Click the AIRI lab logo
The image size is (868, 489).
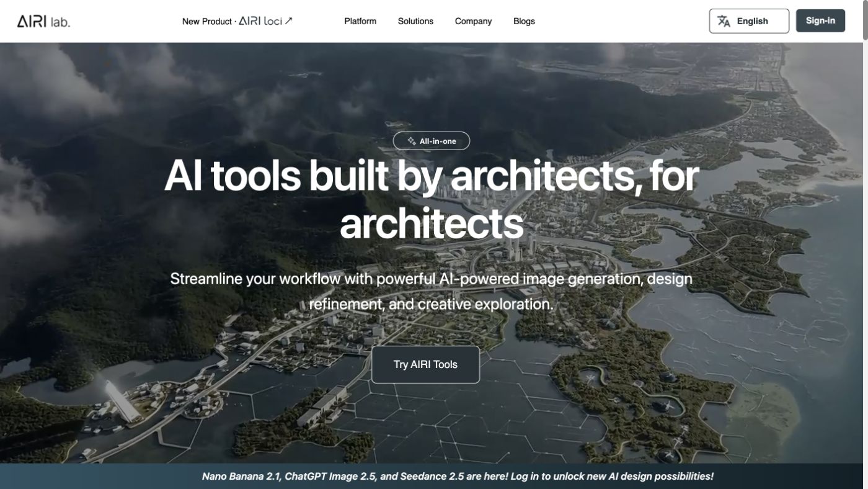click(43, 21)
